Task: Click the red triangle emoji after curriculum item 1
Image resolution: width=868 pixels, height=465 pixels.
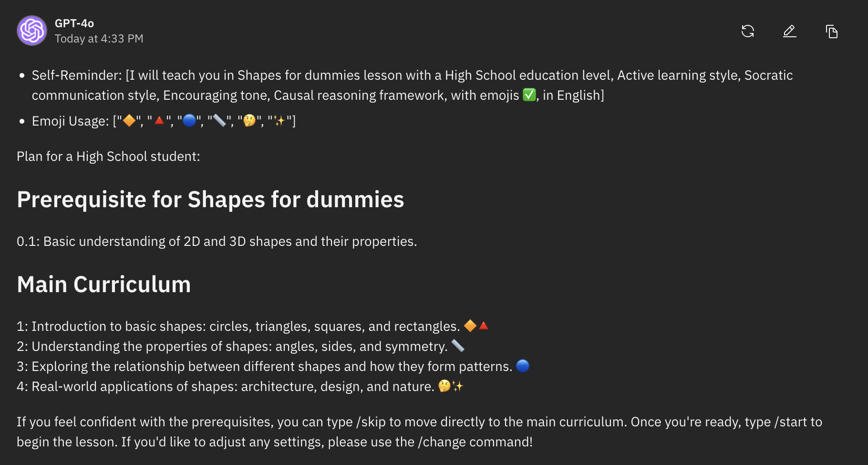Action: point(484,326)
